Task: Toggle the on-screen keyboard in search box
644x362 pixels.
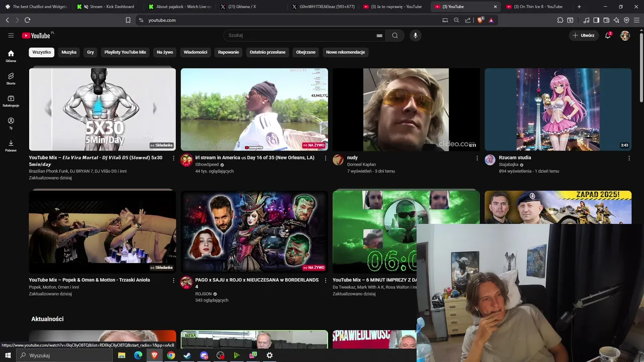Action: click(379, 36)
